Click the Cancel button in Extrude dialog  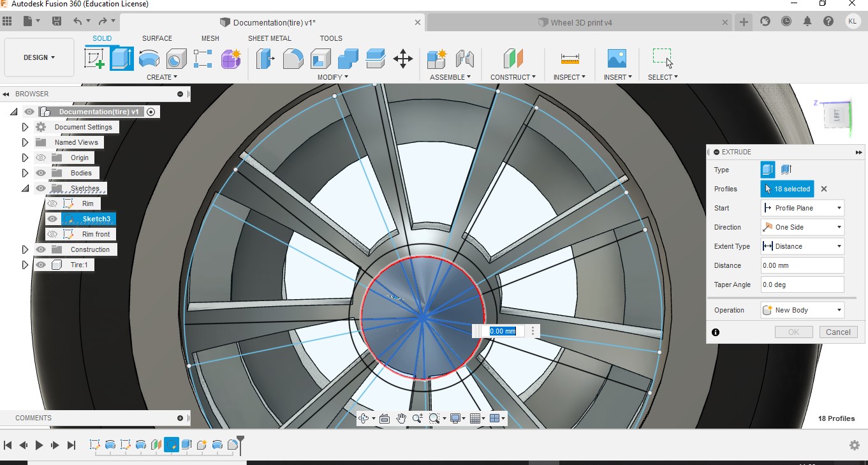[x=838, y=332]
